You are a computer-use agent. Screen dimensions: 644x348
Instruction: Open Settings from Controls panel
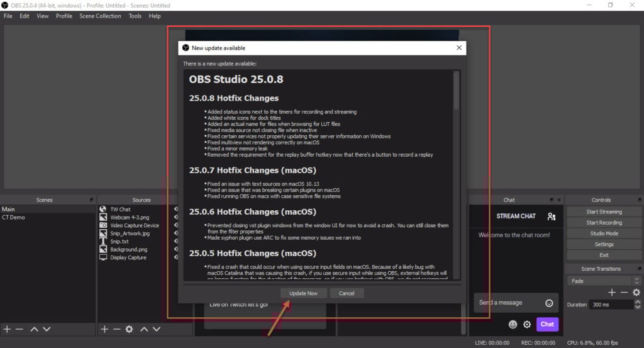tap(604, 244)
